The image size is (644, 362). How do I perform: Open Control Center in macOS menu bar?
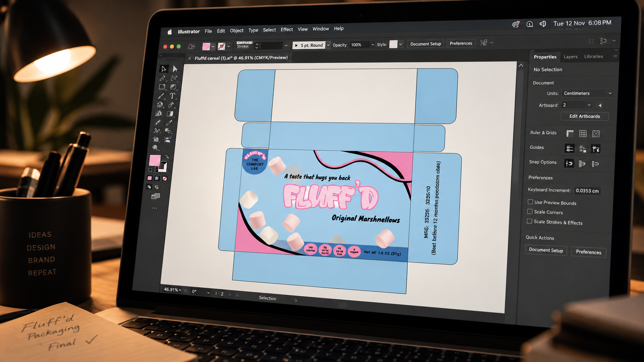coord(543,23)
